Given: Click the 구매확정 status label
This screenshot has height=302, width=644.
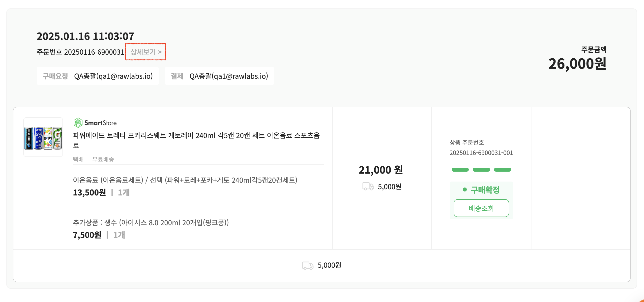Looking at the screenshot, I should [485, 189].
